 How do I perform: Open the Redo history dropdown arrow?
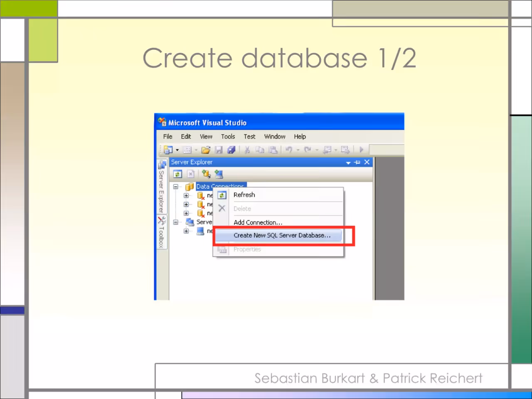pyautogui.click(x=317, y=150)
